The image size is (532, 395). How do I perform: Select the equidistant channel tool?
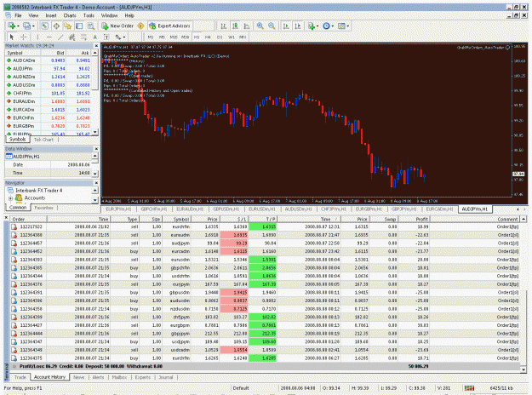[72, 37]
